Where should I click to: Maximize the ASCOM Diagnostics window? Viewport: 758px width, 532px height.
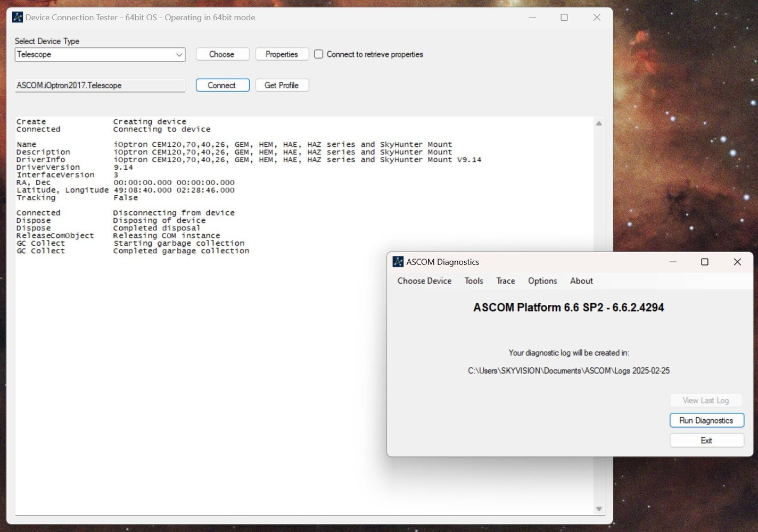[x=705, y=262]
